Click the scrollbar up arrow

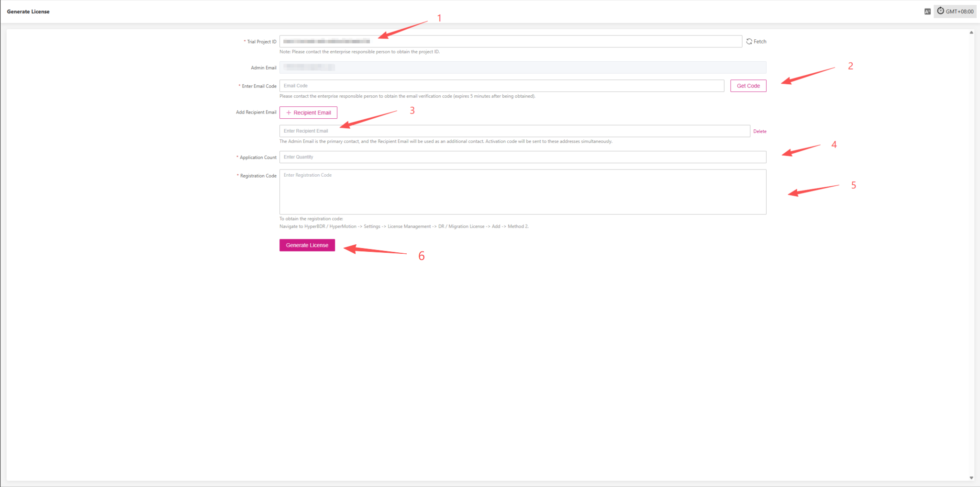[x=971, y=33]
